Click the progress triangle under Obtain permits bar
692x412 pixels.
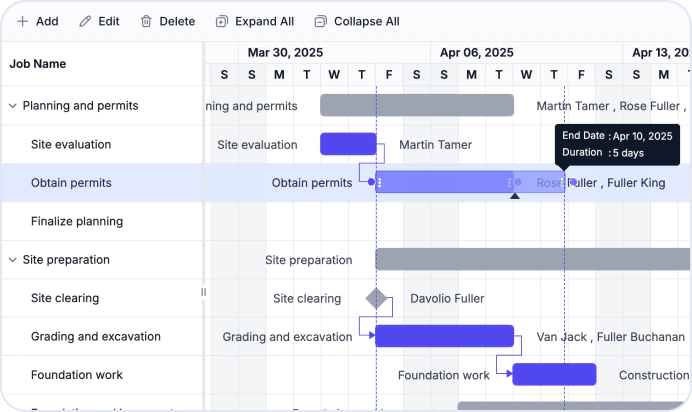[x=515, y=195]
